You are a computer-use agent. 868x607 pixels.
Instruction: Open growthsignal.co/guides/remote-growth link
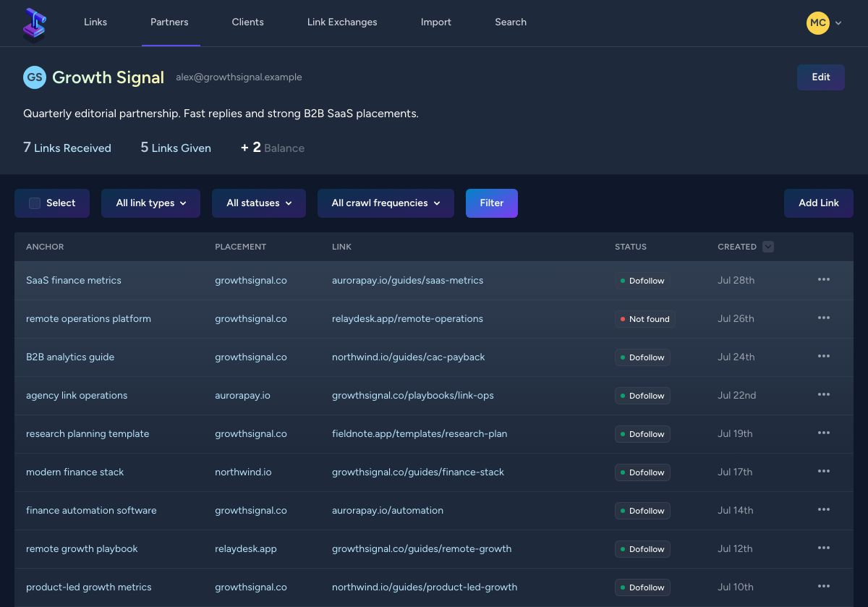click(422, 548)
